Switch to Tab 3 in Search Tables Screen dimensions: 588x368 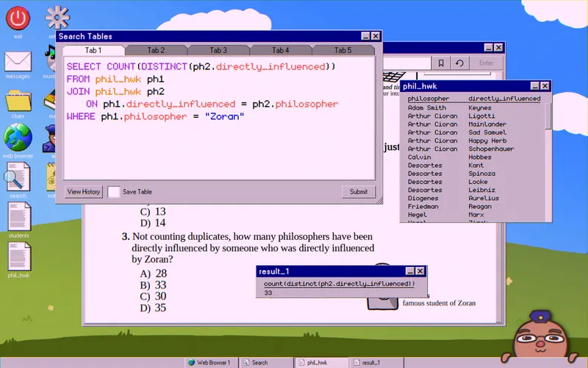tap(218, 50)
